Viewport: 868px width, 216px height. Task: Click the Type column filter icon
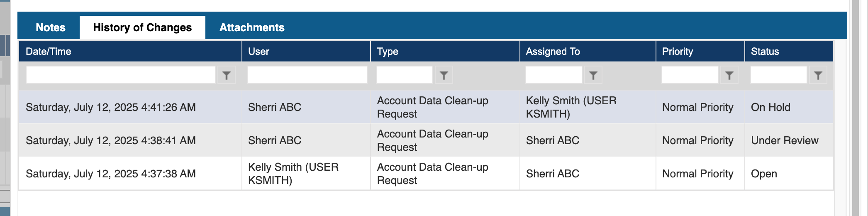(x=444, y=75)
